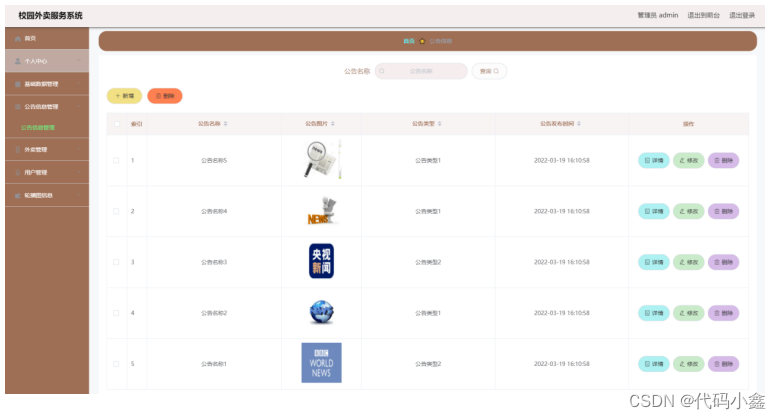Click purple 删除 for 公告名称5 row

point(723,160)
